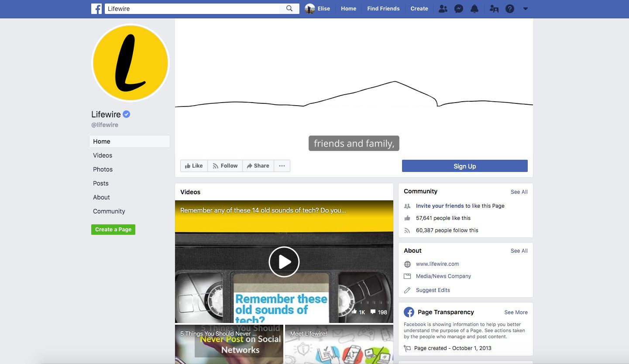Click the cover video area

[354, 86]
